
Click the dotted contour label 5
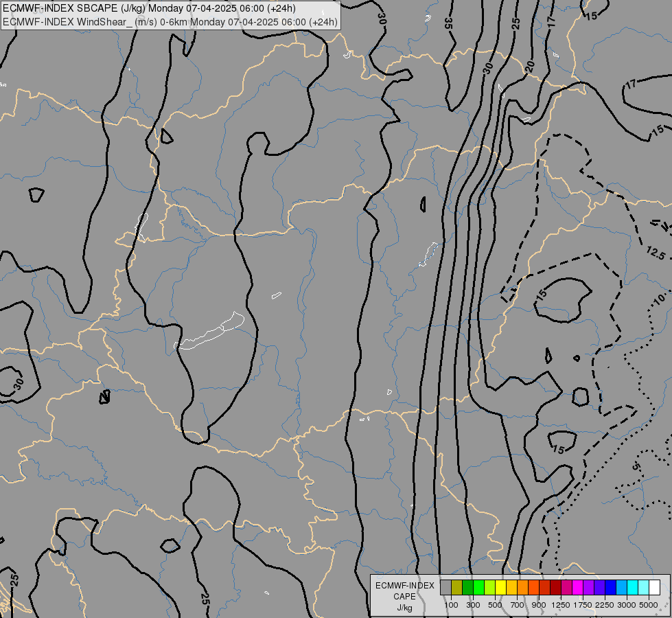pyautogui.click(x=636, y=467)
